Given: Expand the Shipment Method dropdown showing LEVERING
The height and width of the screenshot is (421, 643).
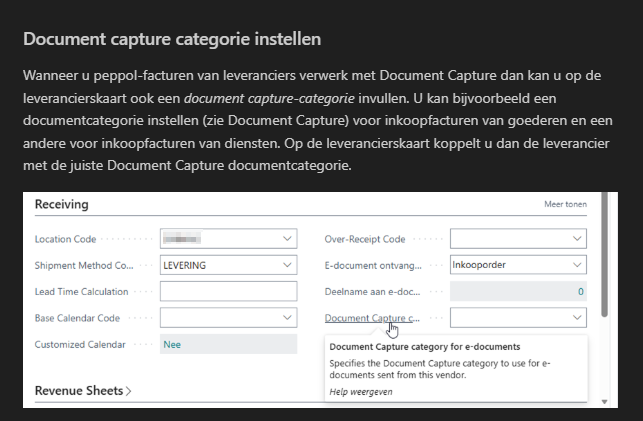Looking at the screenshot, I should 288,265.
